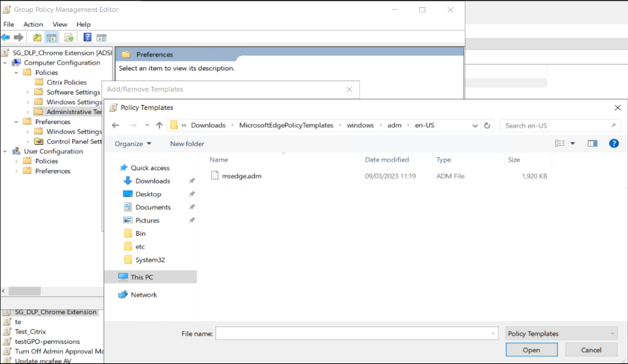Open the File name combo box dropdown
The width and height of the screenshot is (628, 364).
(x=493, y=334)
